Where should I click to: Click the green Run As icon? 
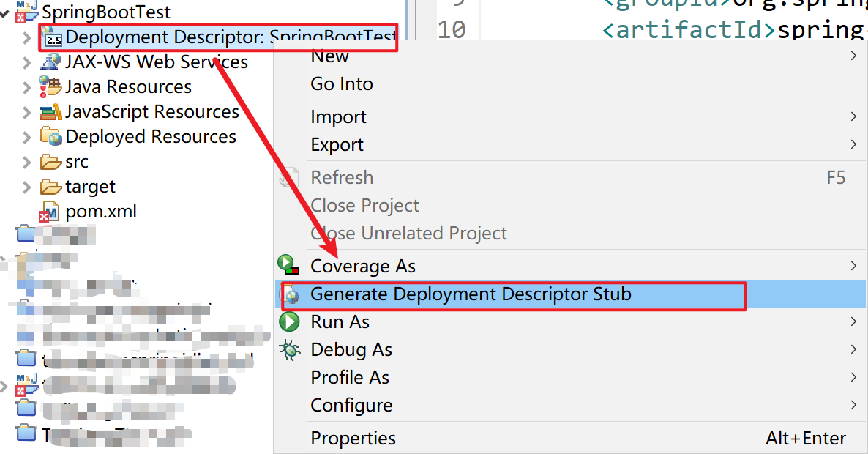(290, 322)
